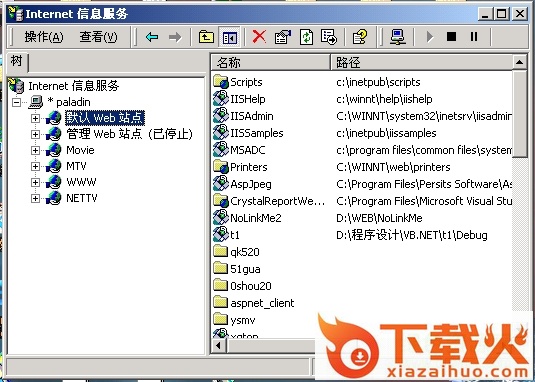Sort by the 路径 column header

click(421, 62)
